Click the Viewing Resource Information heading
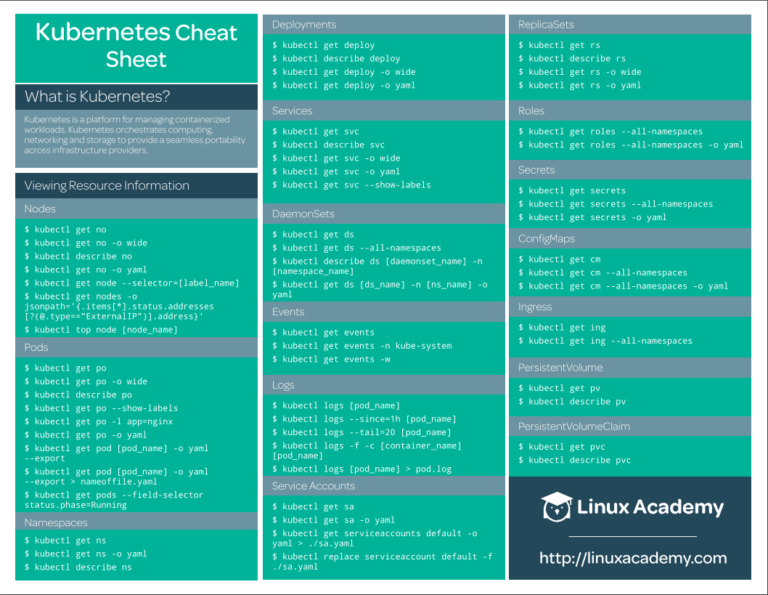 (x=106, y=185)
